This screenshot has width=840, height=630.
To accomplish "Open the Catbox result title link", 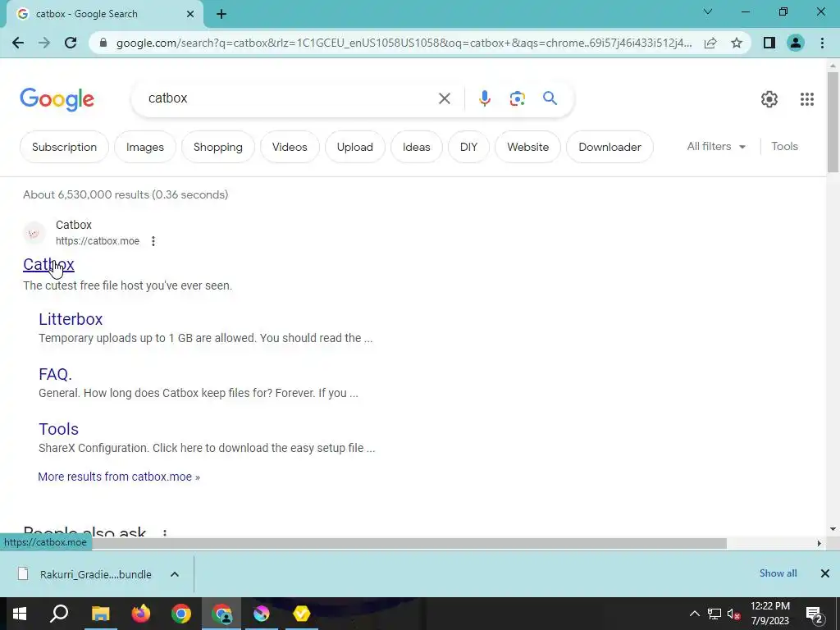I will click(x=48, y=264).
